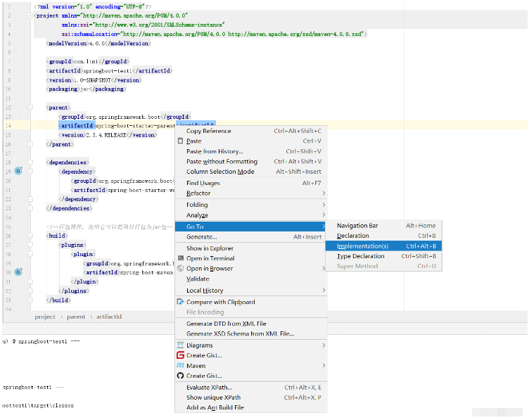
Task: Click the red Gitee Create Gist icon
Action: [x=181, y=355]
